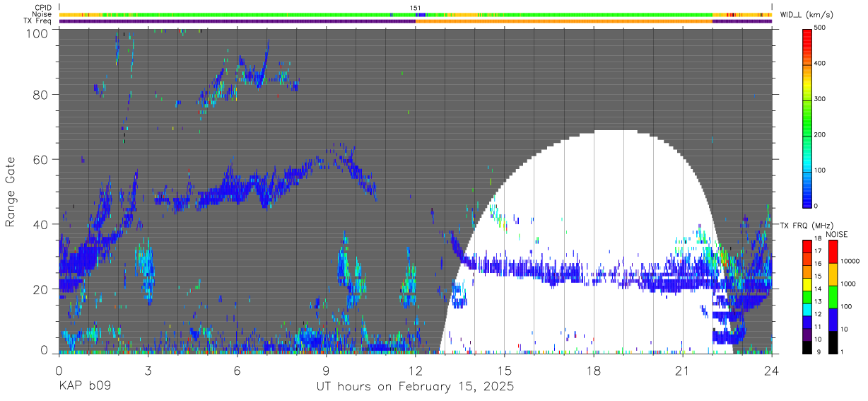Click the red 17-18 MHz frequency swatch
Viewport: 868px width, 401px height.
coord(807,247)
